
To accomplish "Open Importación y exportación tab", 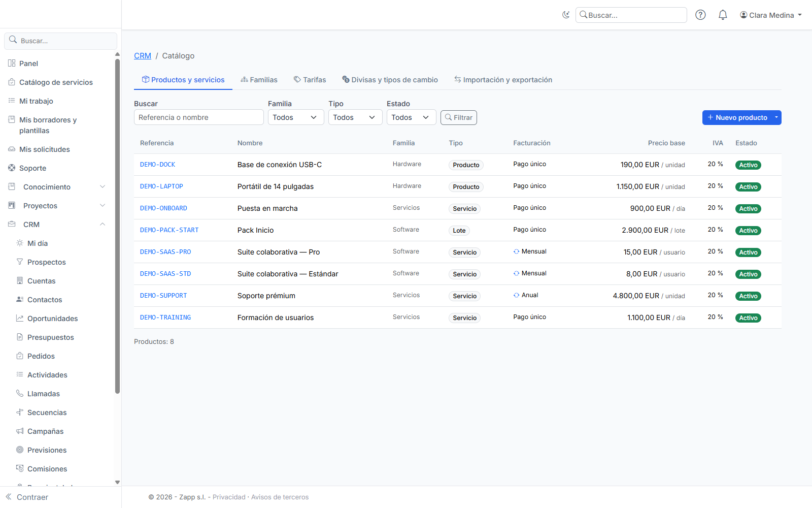I will pos(503,80).
